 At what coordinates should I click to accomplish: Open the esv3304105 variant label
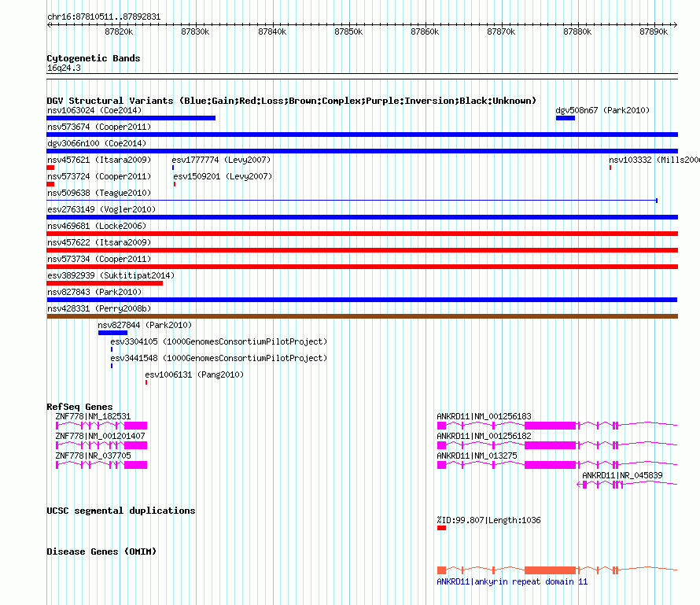pos(219,341)
